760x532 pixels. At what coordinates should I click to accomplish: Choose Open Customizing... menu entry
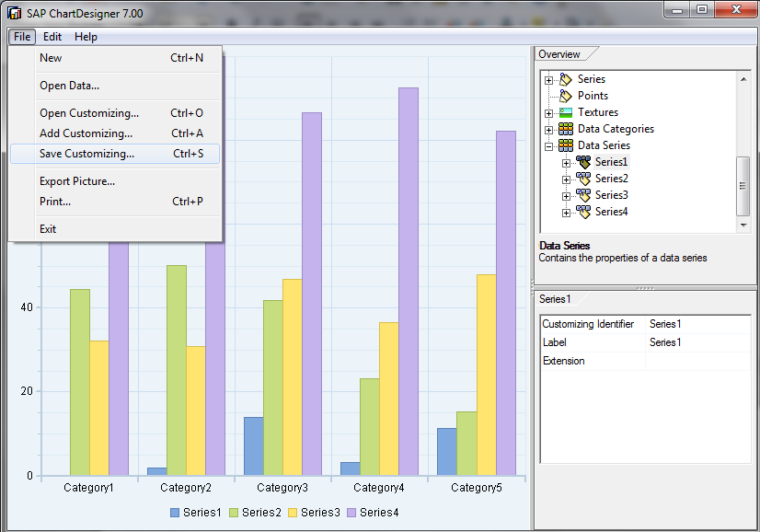pos(115,113)
